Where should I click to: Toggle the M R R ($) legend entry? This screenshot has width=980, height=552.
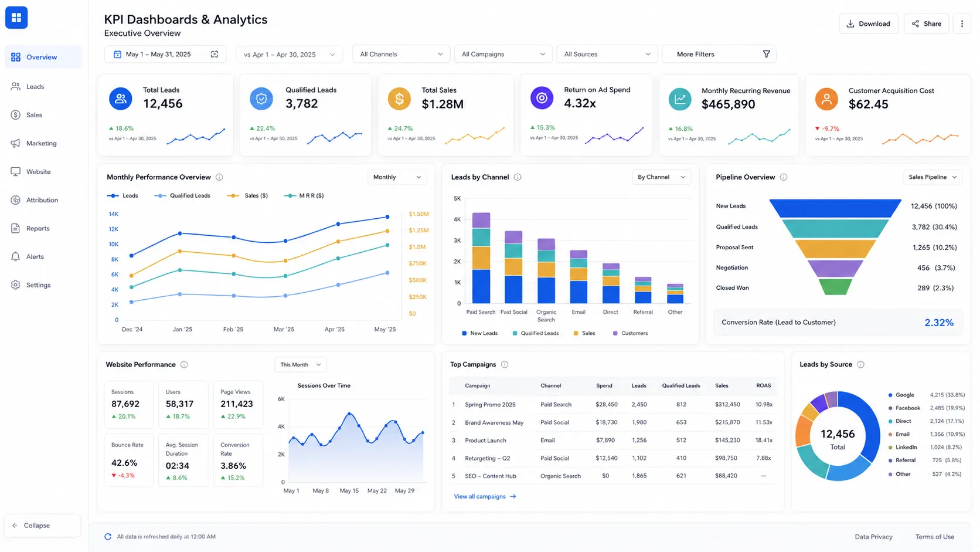pos(304,195)
